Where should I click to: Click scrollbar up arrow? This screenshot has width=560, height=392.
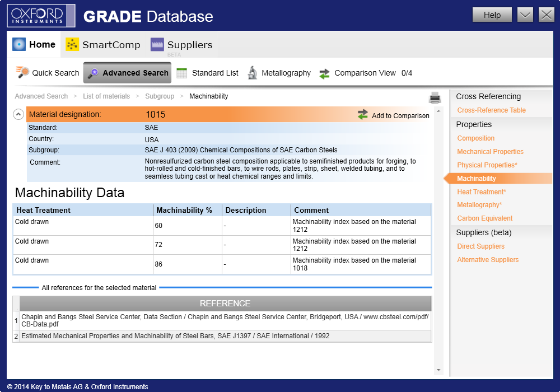tap(438, 111)
